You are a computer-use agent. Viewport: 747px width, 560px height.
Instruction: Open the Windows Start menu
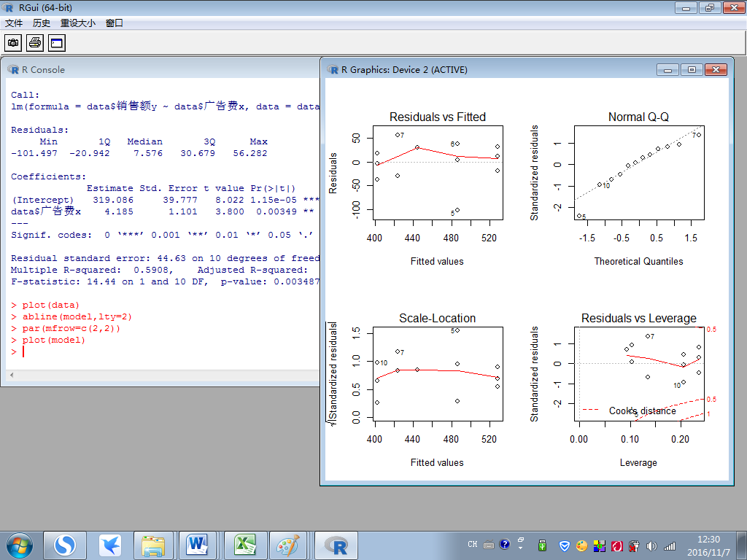pyautogui.click(x=20, y=545)
